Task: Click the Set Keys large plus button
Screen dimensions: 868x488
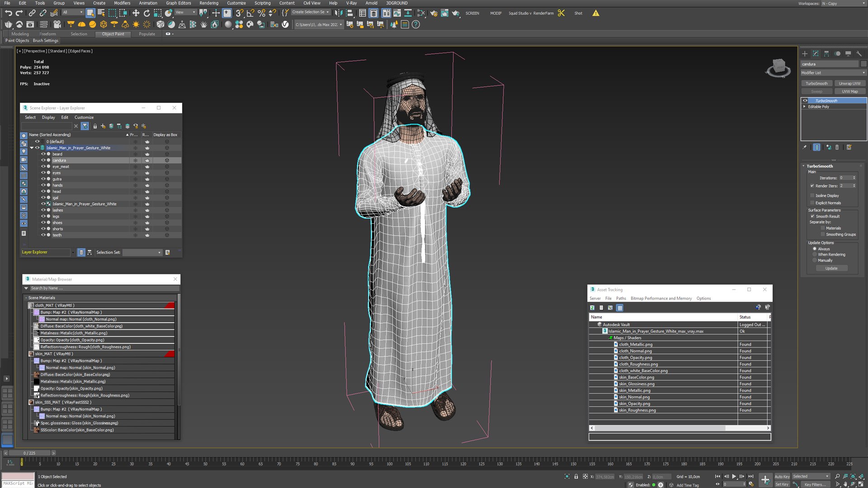Action: [x=765, y=480]
